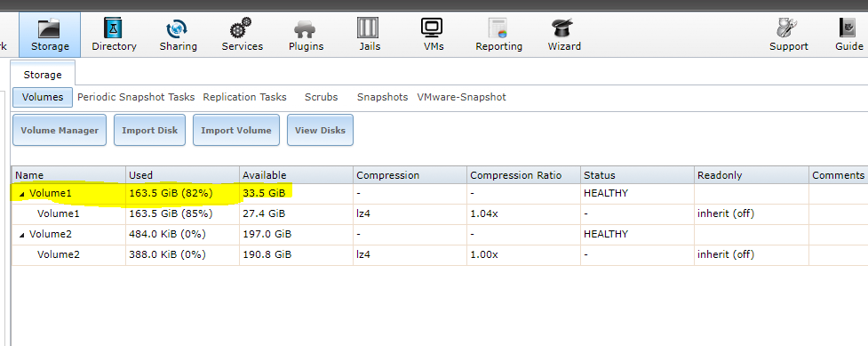
Task: Switch to the VMware-Snapshot tab
Action: 462,97
